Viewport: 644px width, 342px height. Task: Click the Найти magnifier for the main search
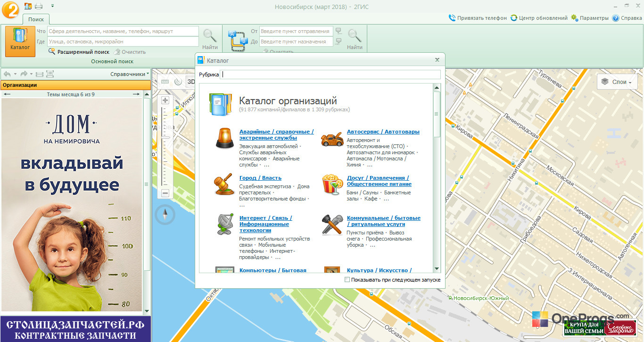[x=210, y=36]
